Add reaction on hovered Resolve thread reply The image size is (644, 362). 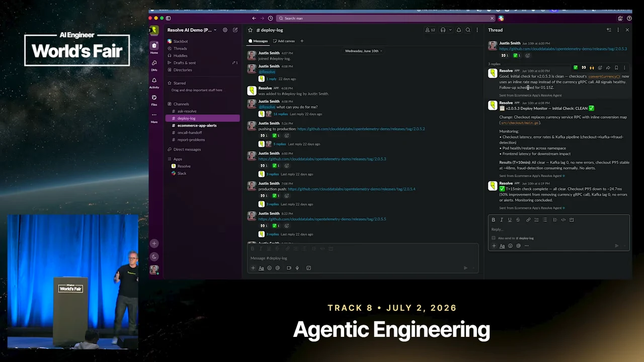pos(600,68)
